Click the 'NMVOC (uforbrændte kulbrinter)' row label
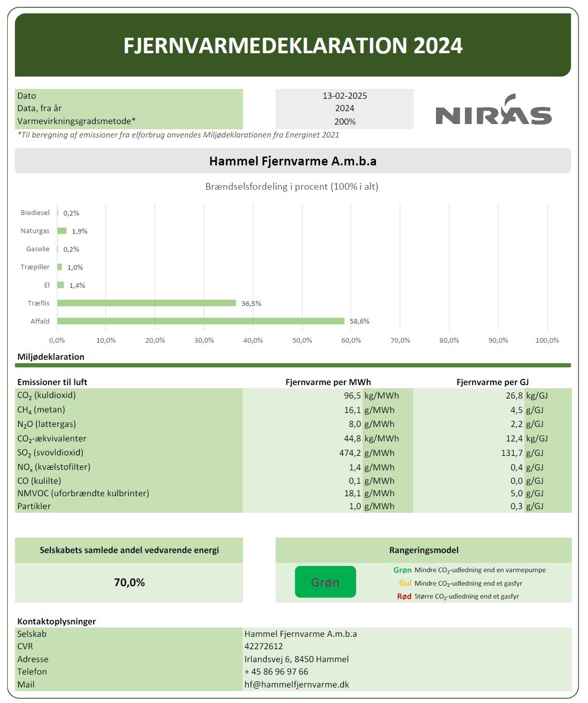Viewport: 588px width, 703px height. click(83, 493)
